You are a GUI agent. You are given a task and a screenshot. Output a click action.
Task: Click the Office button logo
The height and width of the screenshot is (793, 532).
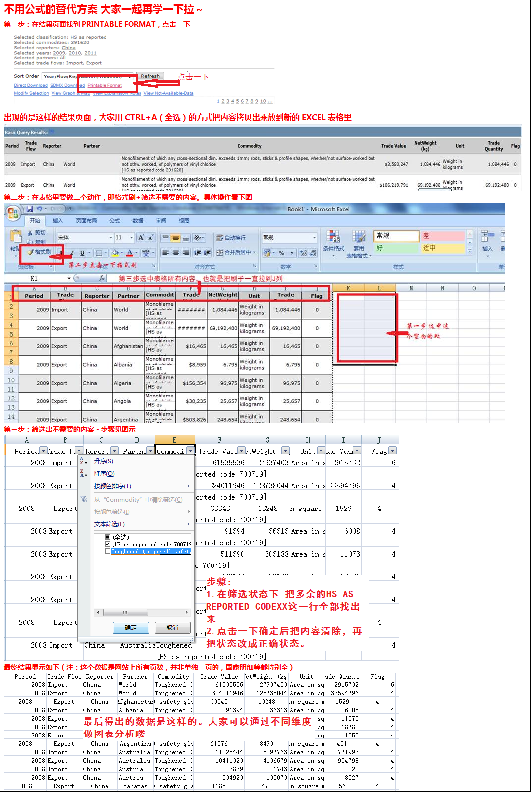click(13, 213)
